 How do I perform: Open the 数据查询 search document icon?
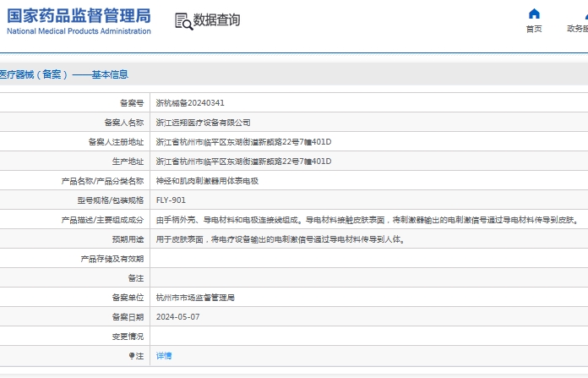click(184, 21)
